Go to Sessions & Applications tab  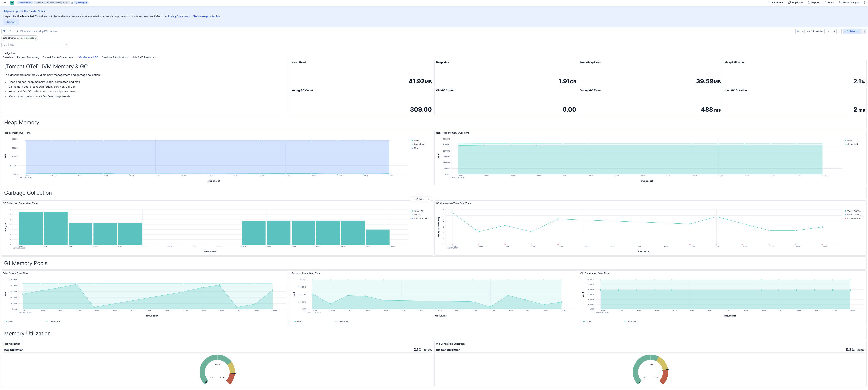115,57
